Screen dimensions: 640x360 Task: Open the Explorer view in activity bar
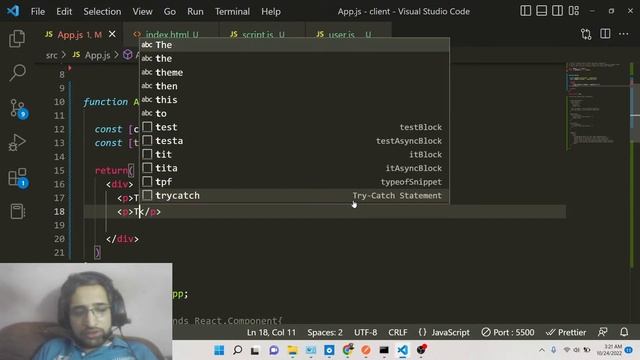click(x=17, y=38)
